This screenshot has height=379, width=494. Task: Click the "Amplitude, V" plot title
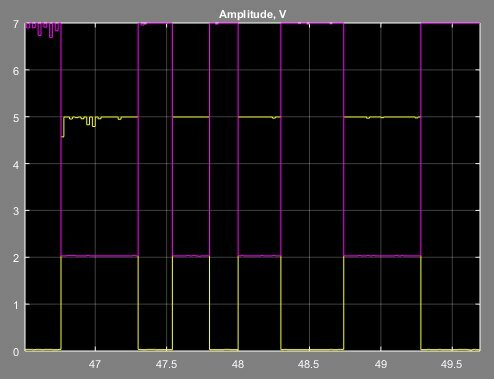coord(252,14)
